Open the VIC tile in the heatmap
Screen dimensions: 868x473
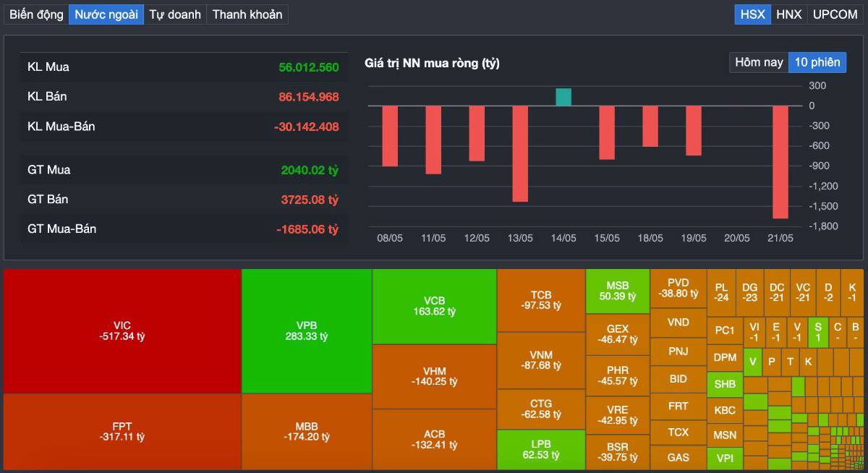122,331
